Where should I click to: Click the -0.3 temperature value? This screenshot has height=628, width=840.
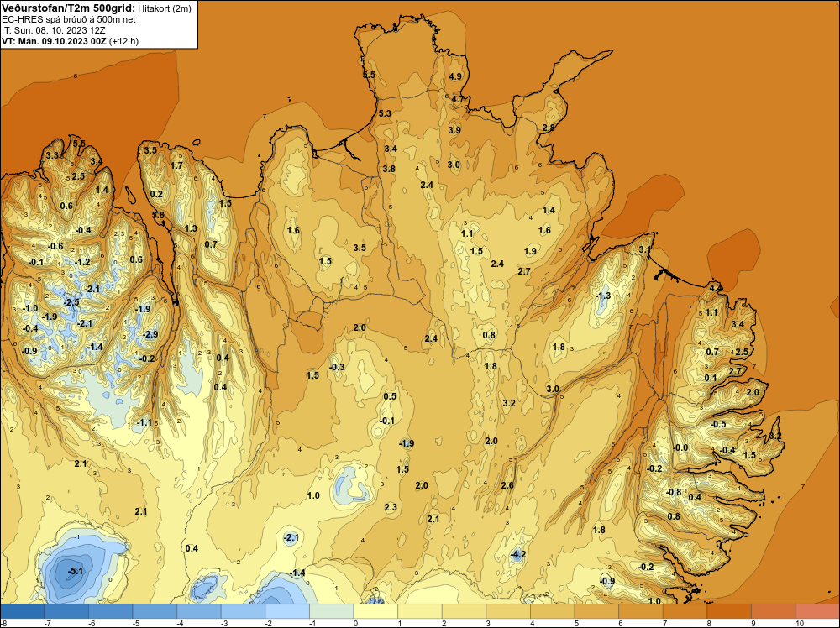[x=337, y=367]
